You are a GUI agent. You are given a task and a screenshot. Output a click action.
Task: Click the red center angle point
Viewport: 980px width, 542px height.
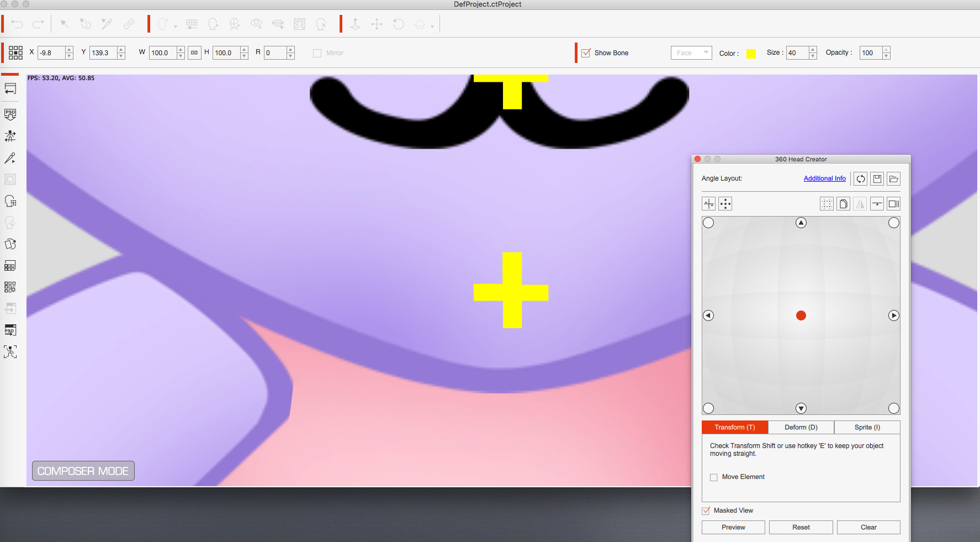coord(801,315)
